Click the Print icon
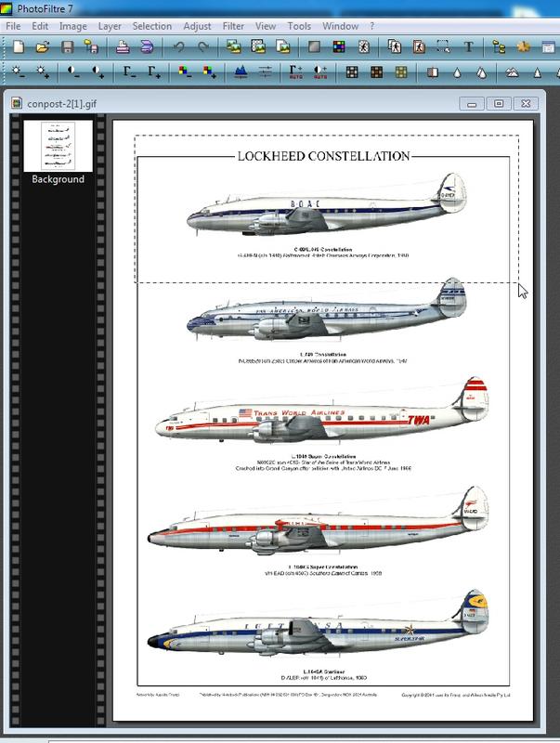Screen dimensions: 560x743 [123, 46]
